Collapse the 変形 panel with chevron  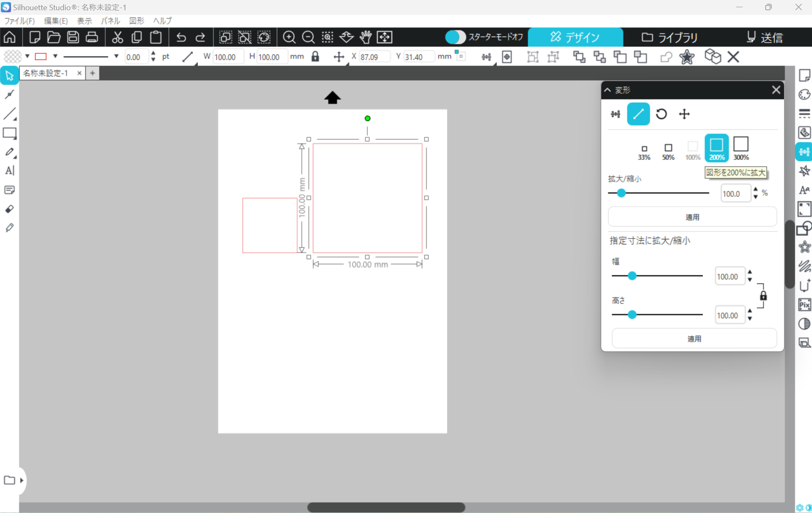click(x=608, y=90)
